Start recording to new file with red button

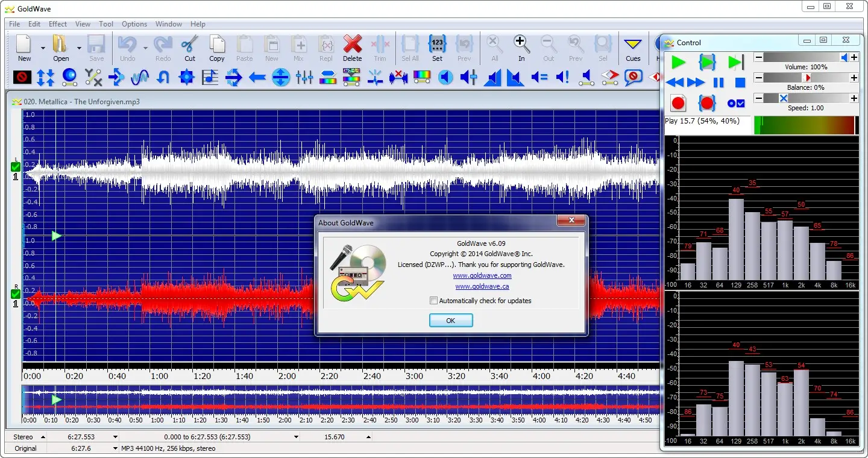click(678, 103)
